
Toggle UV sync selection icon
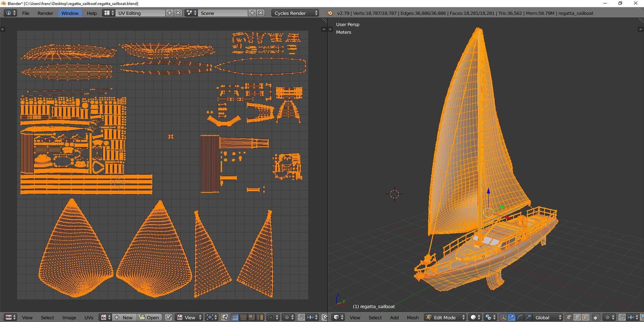pyautogui.click(x=224, y=317)
